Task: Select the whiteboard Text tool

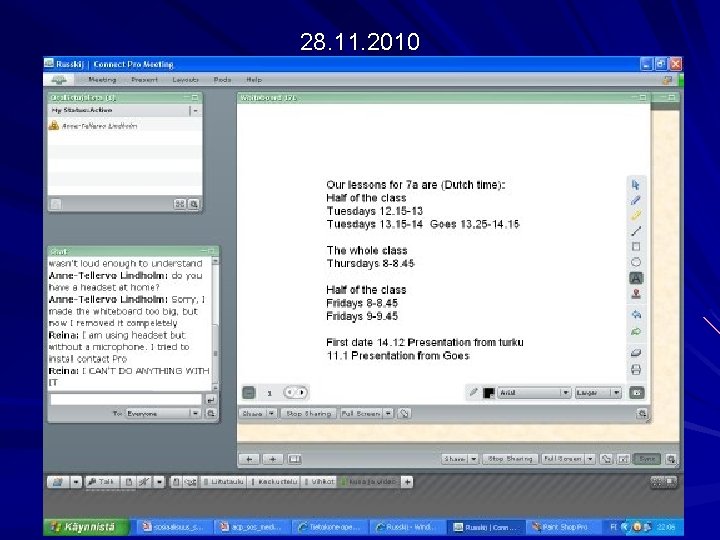Action: point(636,278)
